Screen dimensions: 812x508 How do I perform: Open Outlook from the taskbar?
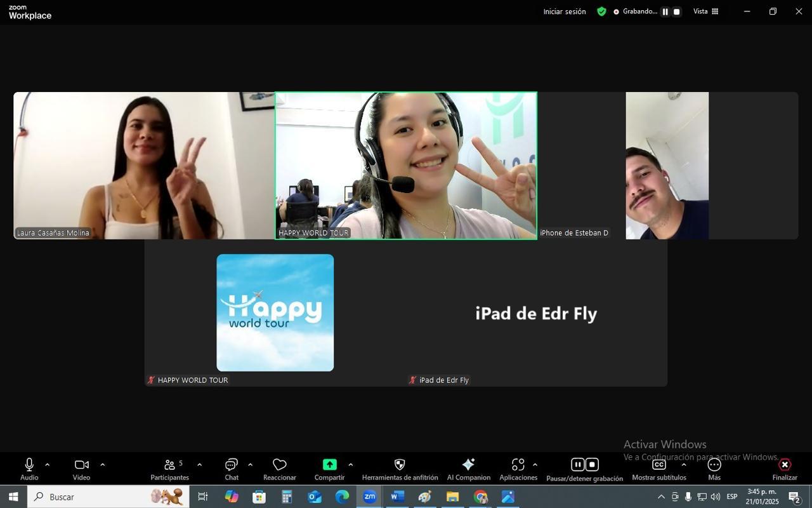(x=315, y=497)
